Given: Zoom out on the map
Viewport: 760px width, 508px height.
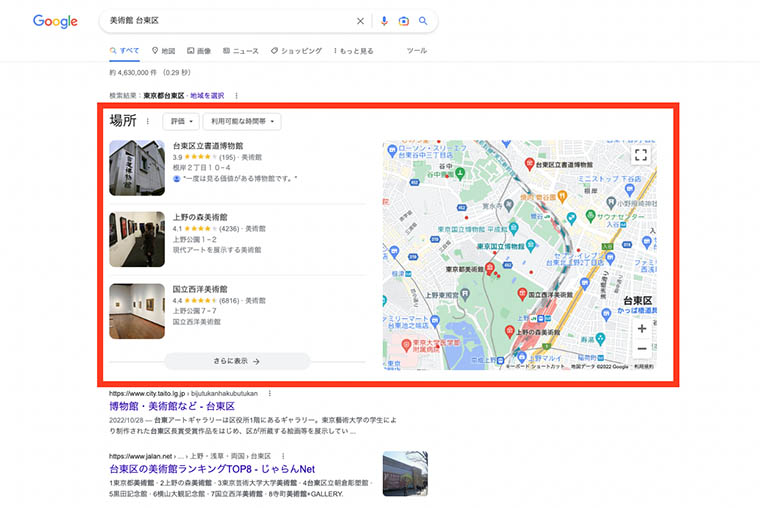Looking at the screenshot, I should pyautogui.click(x=642, y=349).
